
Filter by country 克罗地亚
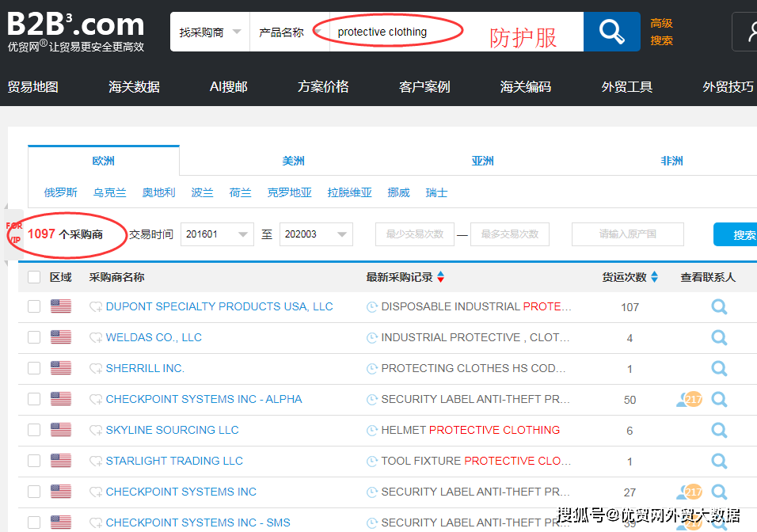coord(289,192)
